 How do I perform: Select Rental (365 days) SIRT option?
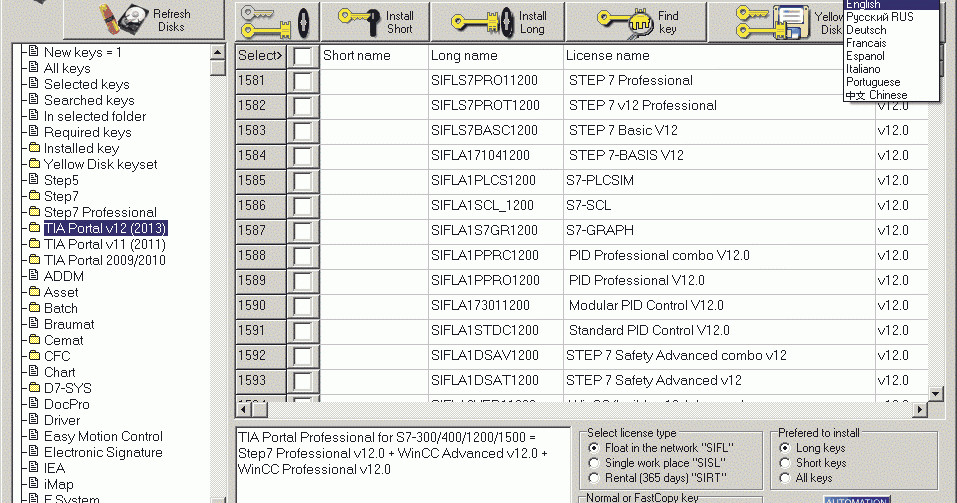point(593,478)
